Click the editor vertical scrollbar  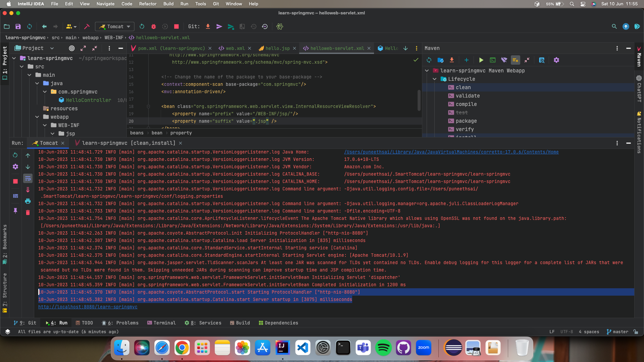tap(419, 100)
